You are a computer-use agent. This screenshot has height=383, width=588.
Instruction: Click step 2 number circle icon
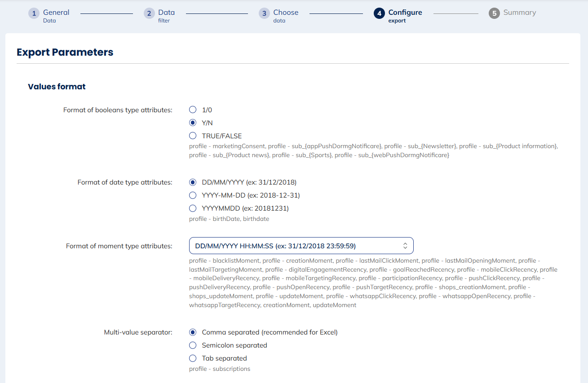point(149,13)
